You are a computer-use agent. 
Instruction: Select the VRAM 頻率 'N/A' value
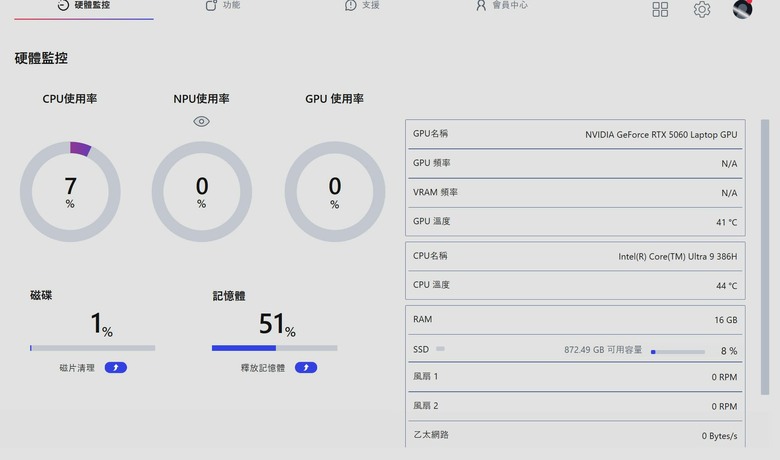point(729,193)
